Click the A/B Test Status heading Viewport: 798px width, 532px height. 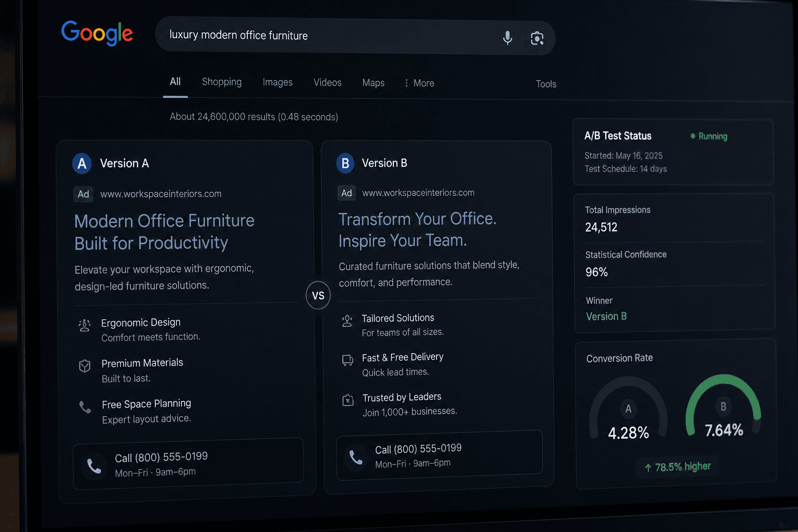618,136
